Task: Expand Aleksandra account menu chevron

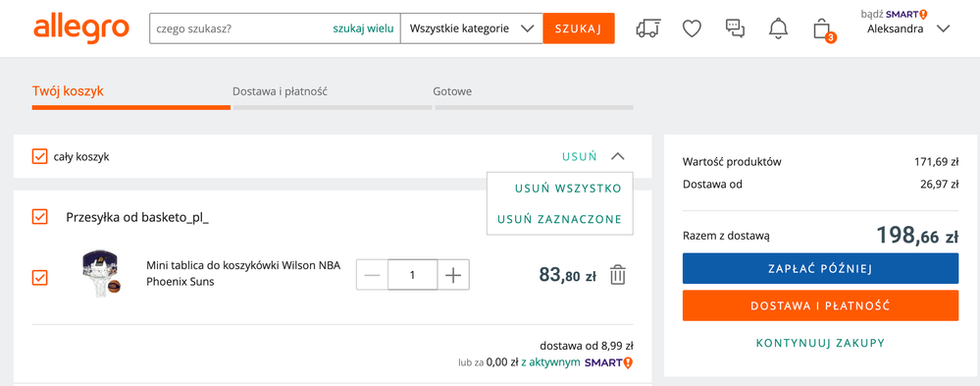Action: (x=944, y=28)
